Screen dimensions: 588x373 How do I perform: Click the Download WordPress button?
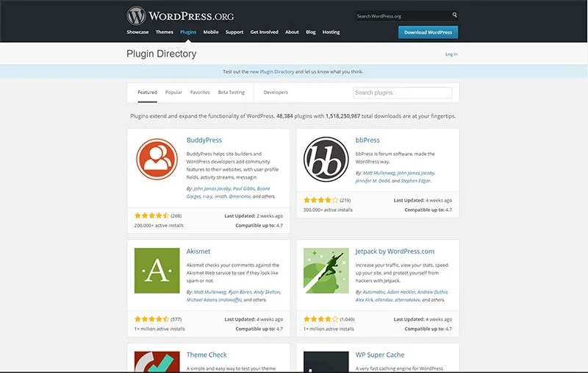(x=428, y=32)
